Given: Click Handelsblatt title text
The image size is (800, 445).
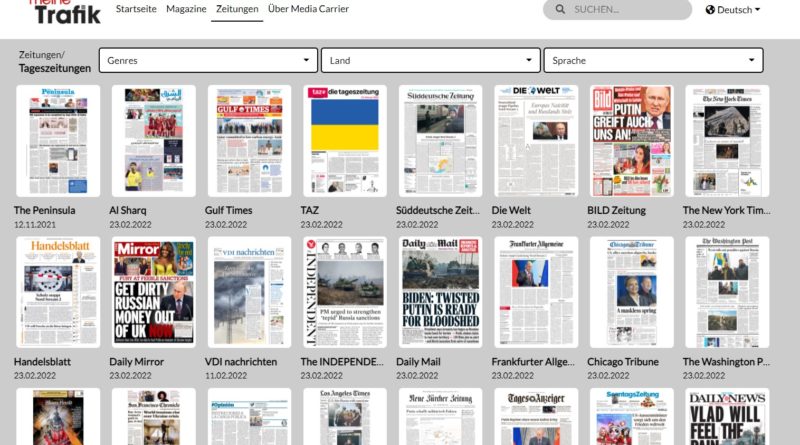Looking at the screenshot, I should [x=42, y=362].
